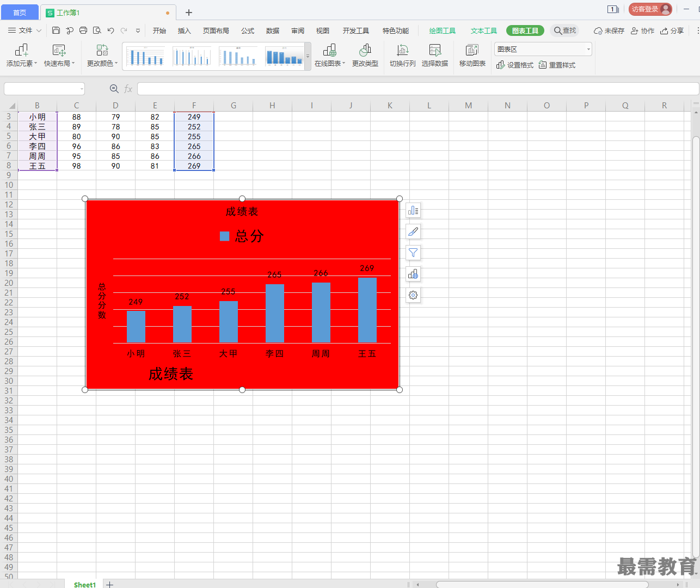
Task: Click the vertical axis title 总分分数
Action: coord(102,301)
